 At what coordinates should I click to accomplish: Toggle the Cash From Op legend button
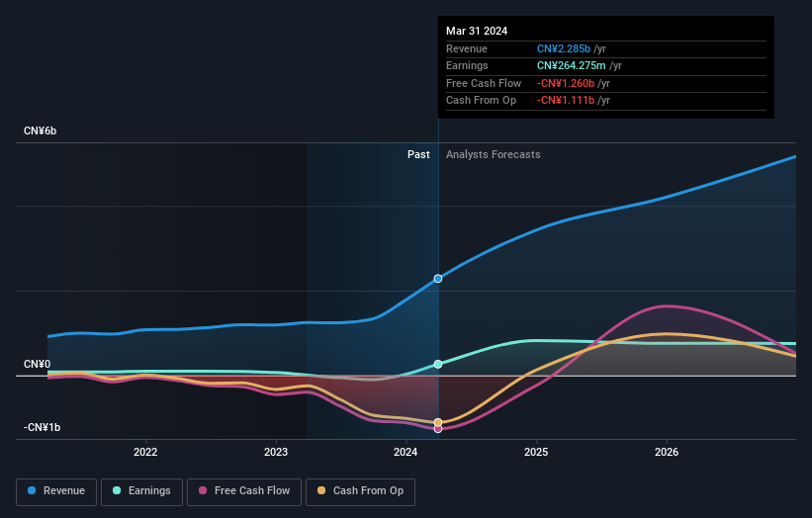(360, 491)
